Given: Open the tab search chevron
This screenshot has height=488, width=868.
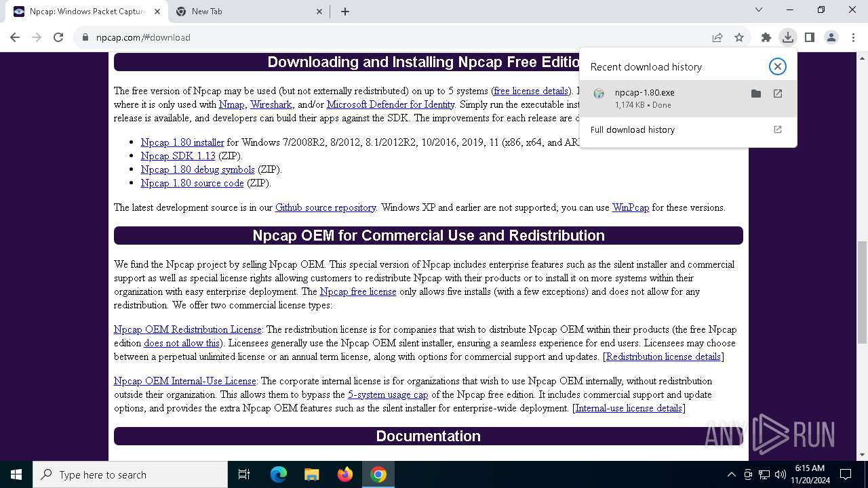Looking at the screenshot, I should tap(759, 9).
